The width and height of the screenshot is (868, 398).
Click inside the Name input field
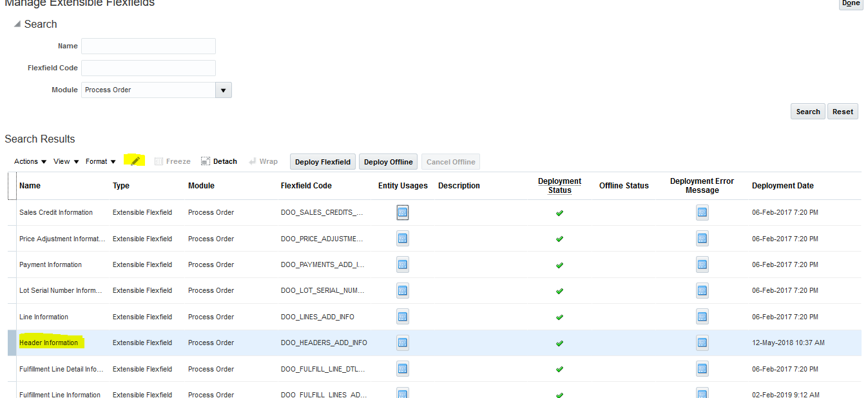coord(148,46)
